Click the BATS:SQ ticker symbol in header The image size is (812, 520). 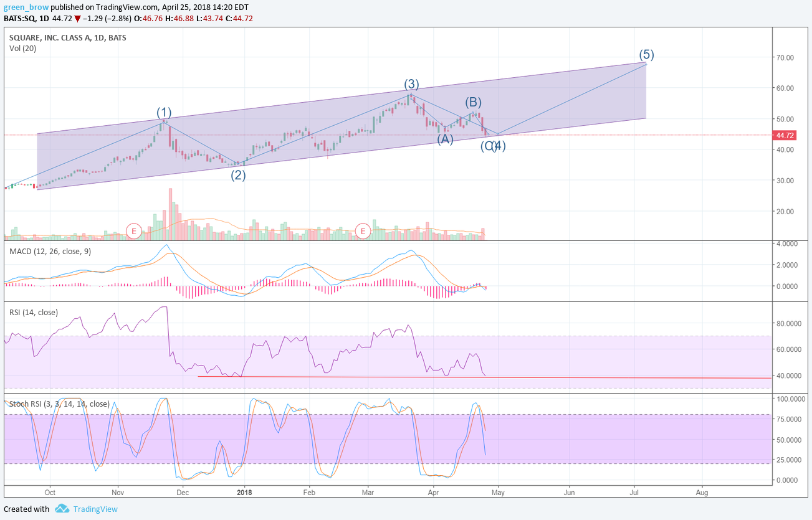(21, 17)
